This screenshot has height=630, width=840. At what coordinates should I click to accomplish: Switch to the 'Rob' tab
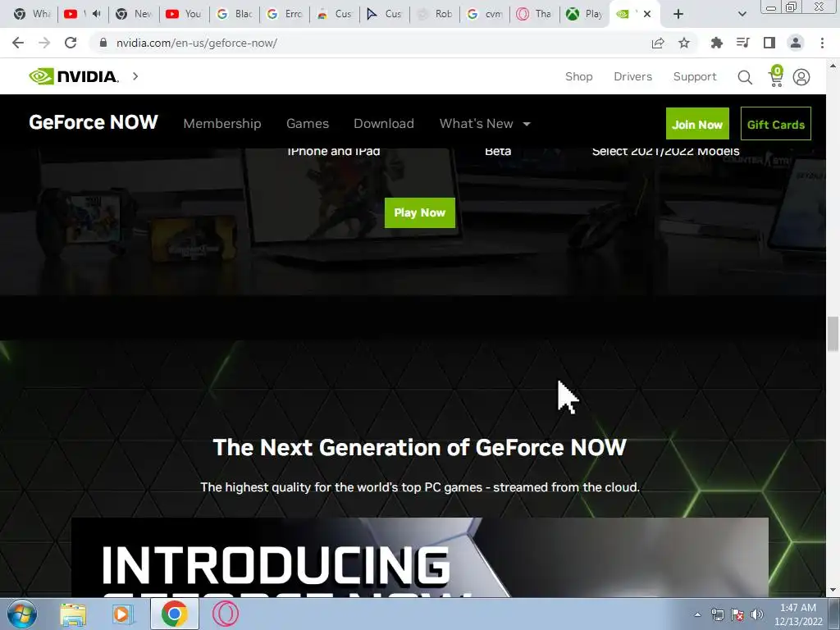click(x=435, y=14)
